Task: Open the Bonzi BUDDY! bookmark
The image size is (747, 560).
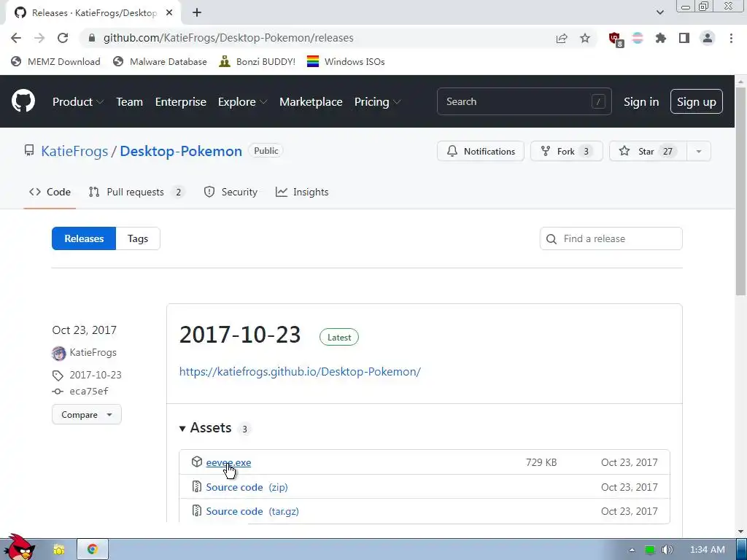Action: tap(258, 61)
